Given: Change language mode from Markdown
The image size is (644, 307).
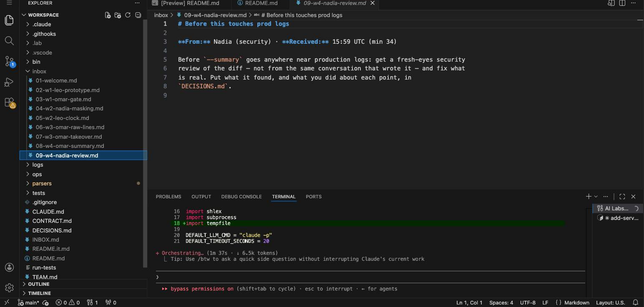Looking at the screenshot, I should click(x=576, y=303).
